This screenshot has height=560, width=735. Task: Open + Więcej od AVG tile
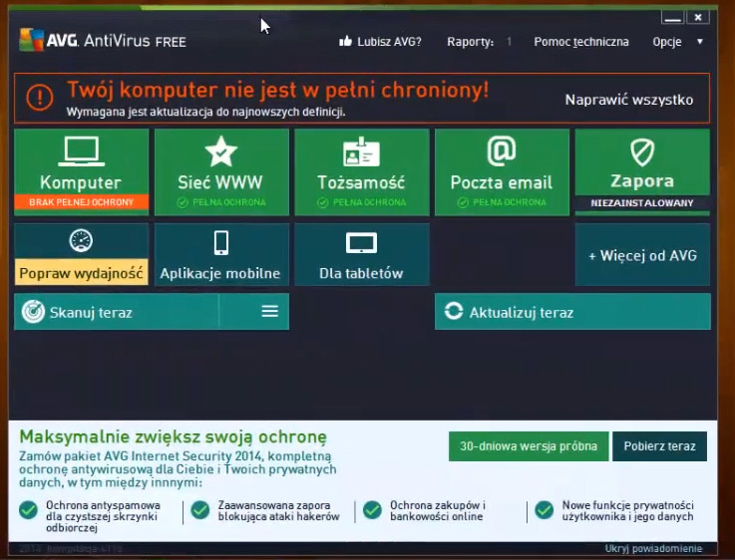(642, 255)
